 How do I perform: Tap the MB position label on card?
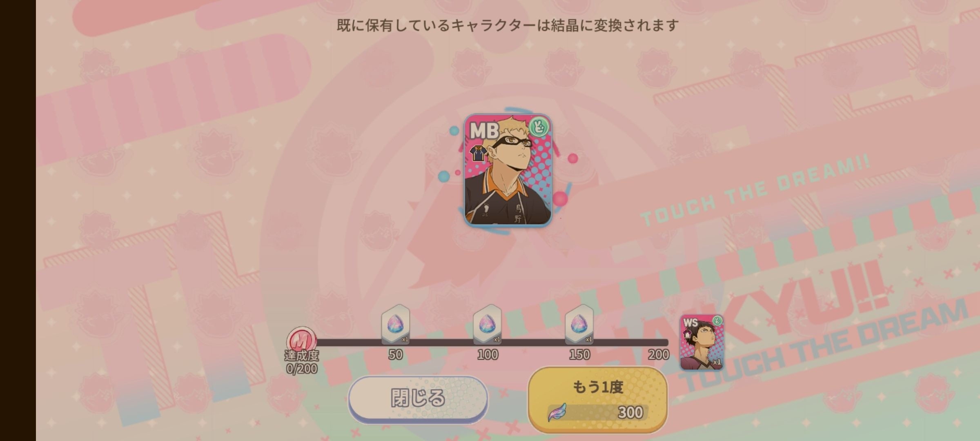point(484,131)
